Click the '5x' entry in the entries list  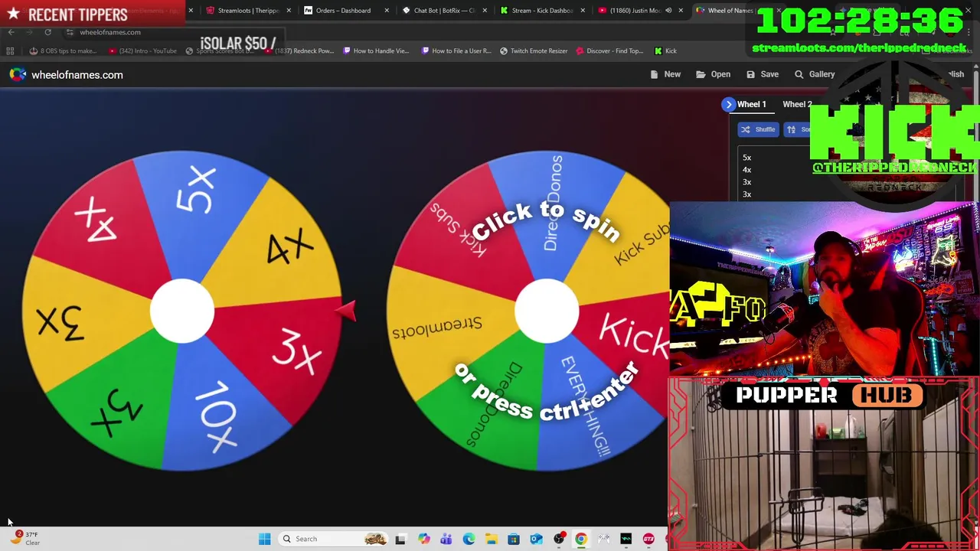746,158
